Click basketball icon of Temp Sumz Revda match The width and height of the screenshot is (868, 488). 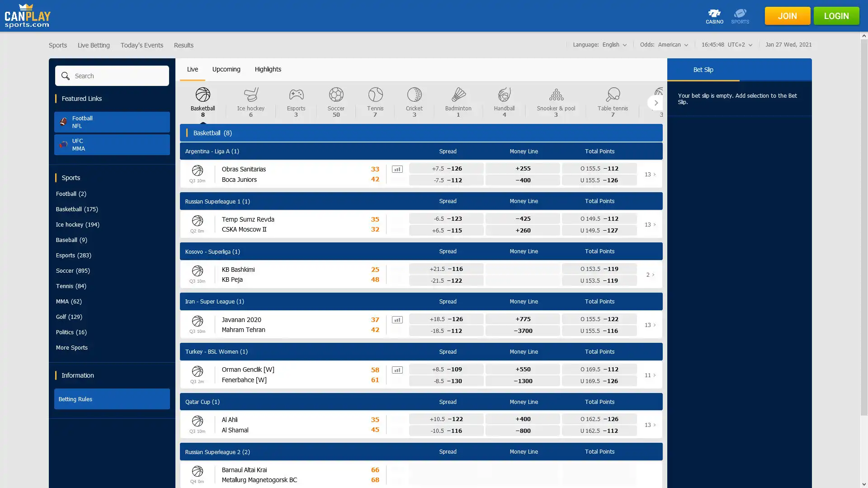pyautogui.click(x=197, y=221)
